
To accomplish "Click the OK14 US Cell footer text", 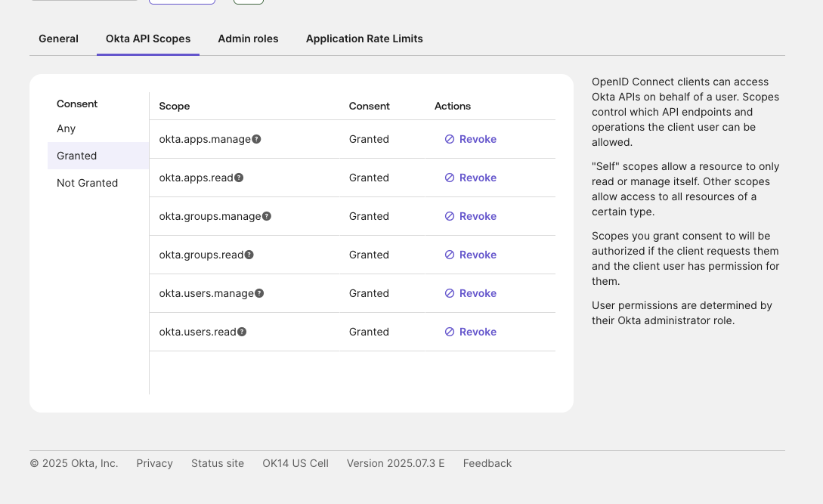I will click(295, 464).
